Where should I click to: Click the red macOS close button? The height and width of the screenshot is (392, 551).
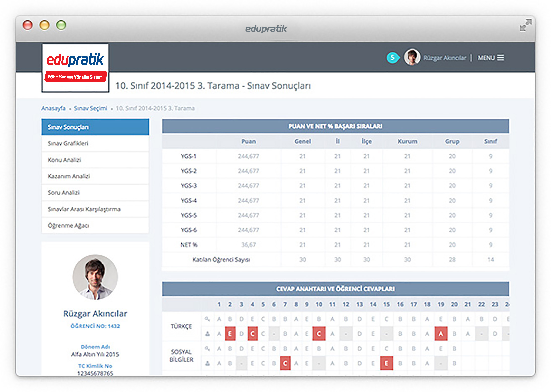pos(28,25)
